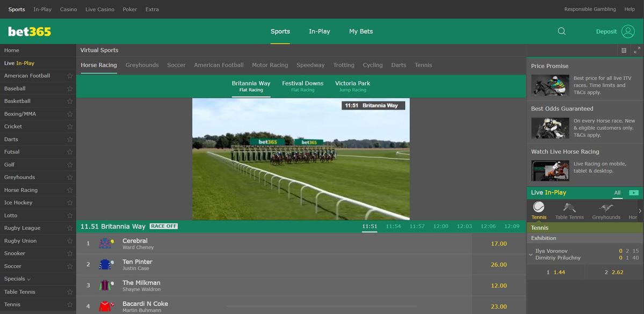
Task: Open the Help link
Action: (629, 9)
